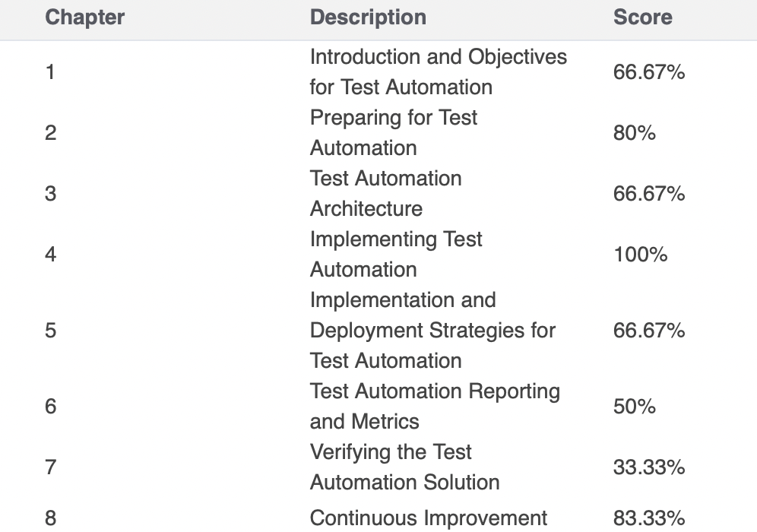This screenshot has width=757, height=532.
Task: Click 'Verifying the Test Automation Solution' description
Action: [x=404, y=467]
